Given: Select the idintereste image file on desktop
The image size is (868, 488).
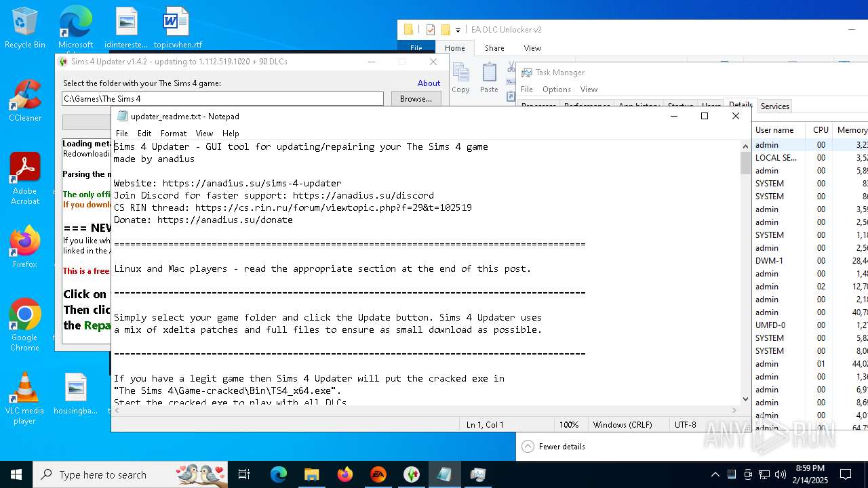Looking at the screenshot, I should tap(126, 27).
